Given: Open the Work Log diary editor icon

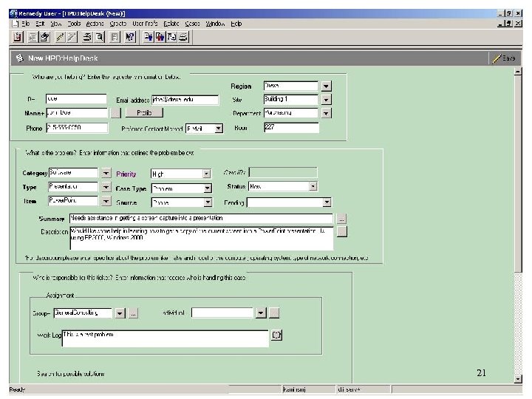Looking at the screenshot, I should click(276, 335).
